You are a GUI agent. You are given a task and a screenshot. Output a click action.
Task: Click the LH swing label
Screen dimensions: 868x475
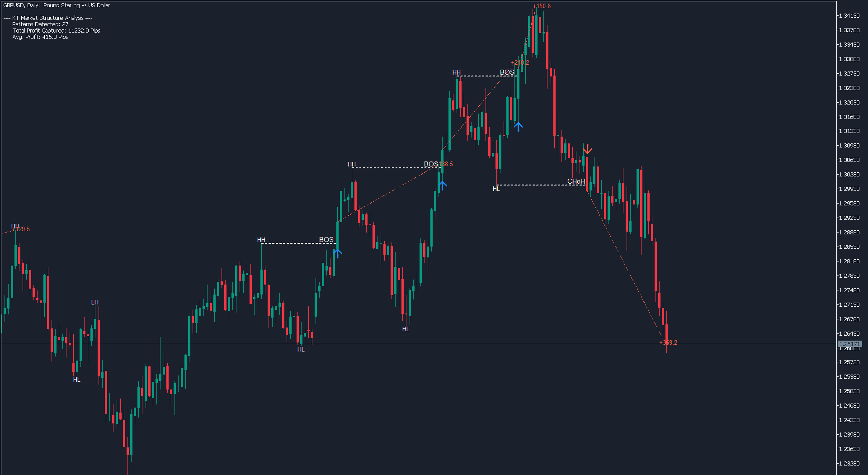(x=95, y=302)
